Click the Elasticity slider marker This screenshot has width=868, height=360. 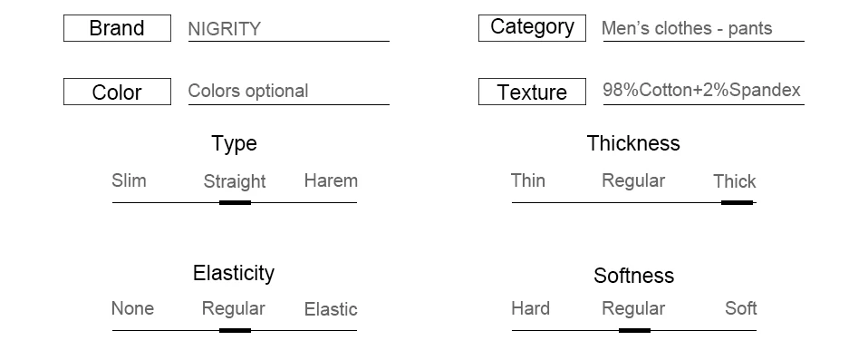[x=236, y=331]
